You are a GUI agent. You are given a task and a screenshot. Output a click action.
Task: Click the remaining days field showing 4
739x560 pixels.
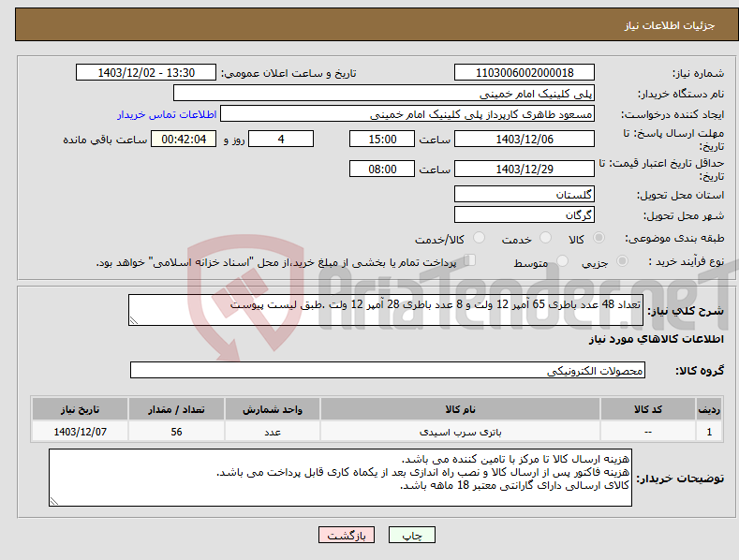point(281,139)
